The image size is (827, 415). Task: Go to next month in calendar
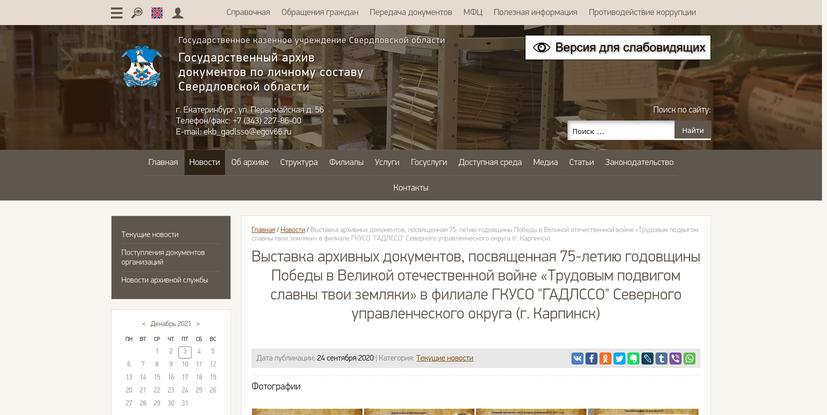[198, 324]
